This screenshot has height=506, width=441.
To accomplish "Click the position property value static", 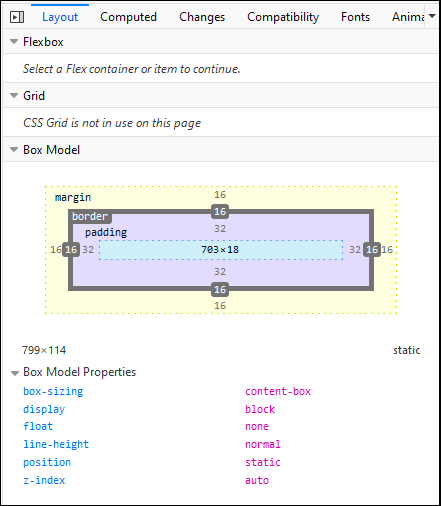I will pos(263,462).
